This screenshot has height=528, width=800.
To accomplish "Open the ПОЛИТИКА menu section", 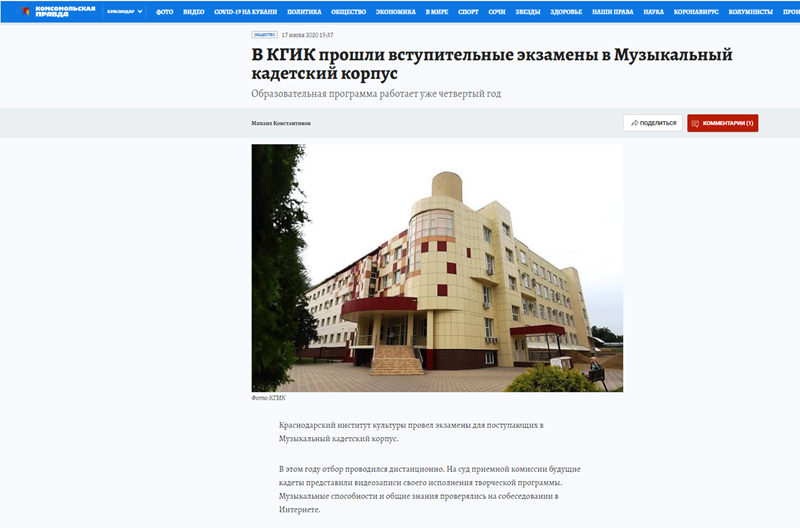I will point(304,12).
